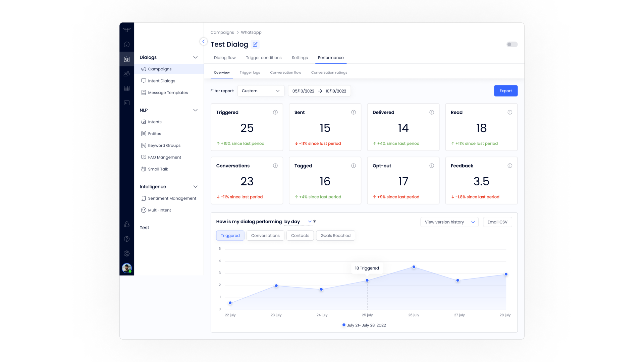Click the info icon on Feedback card
The width and height of the screenshot is (644, 362).
509,166
